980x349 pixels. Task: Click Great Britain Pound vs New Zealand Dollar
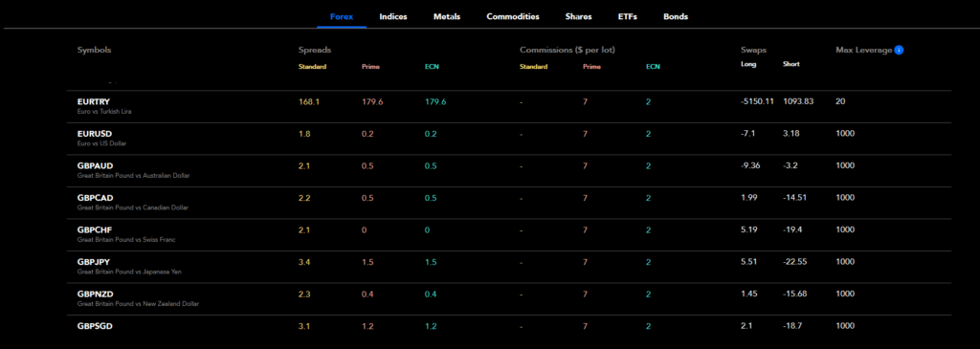click(x=138, y=304)
